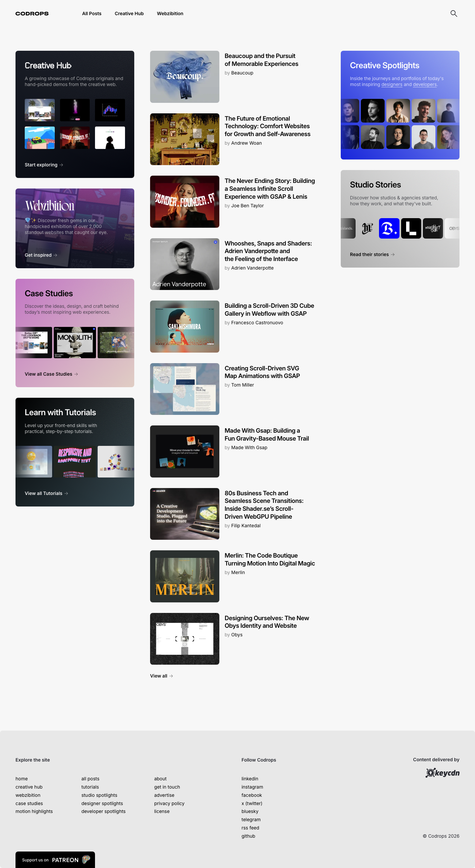Open Beaucoup post thumbnail
Viewport: 475px width, 868px height.
click(x=184, y=77)
